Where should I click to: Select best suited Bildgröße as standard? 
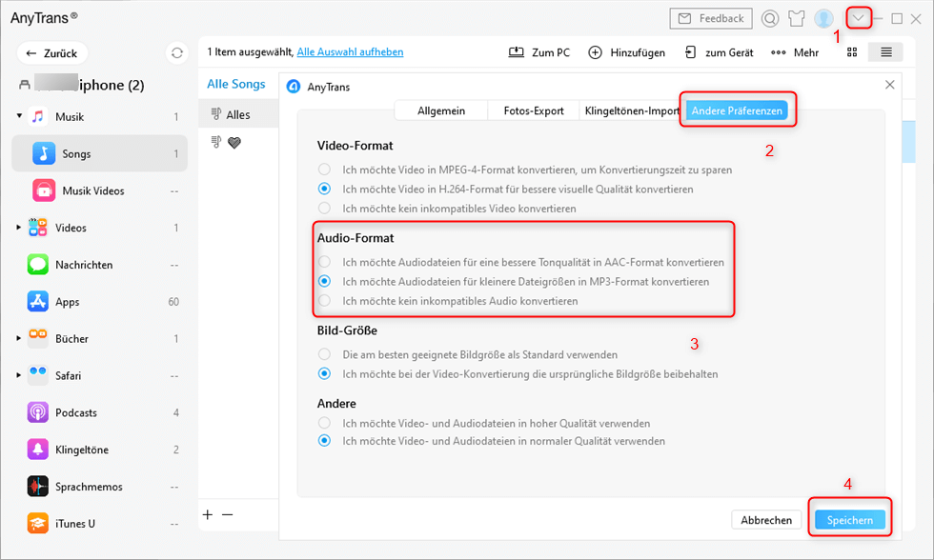324,354
